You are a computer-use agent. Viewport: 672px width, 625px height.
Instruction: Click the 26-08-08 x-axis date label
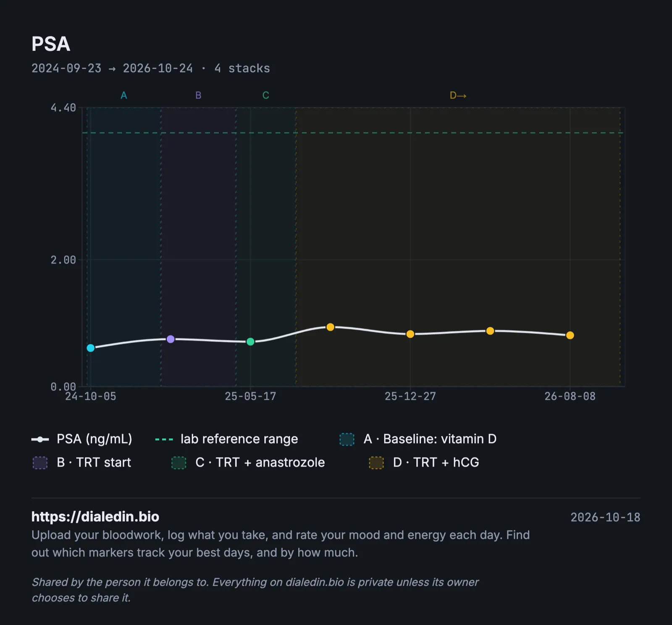[x=570, y=397]
